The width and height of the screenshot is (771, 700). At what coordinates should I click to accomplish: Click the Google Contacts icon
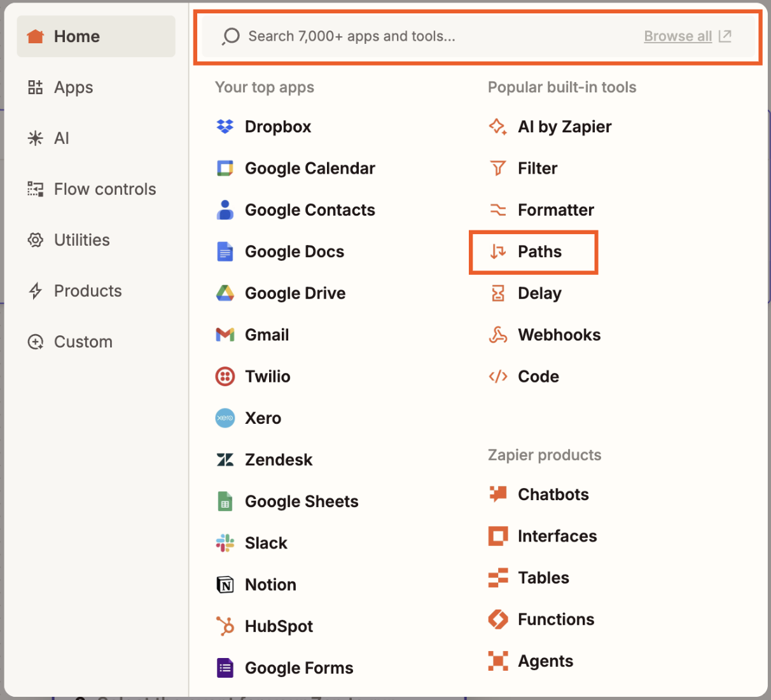pos(225,210)
